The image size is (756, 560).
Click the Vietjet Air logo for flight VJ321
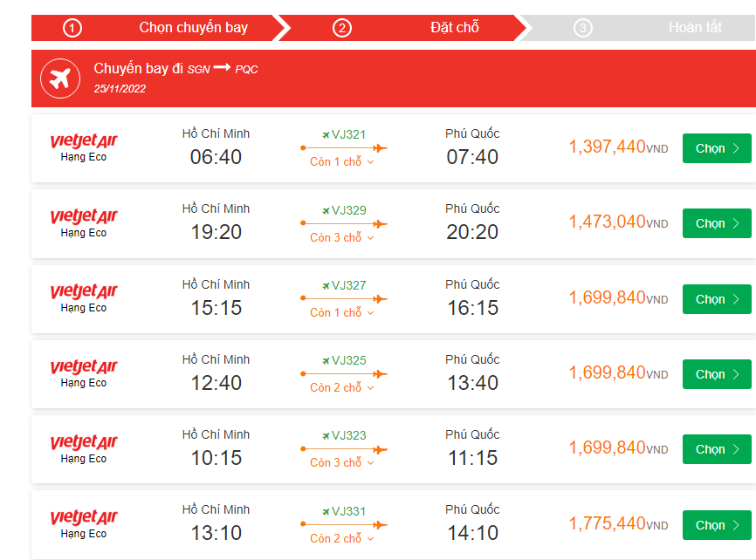pyautogui.click(x=84, y=141)
